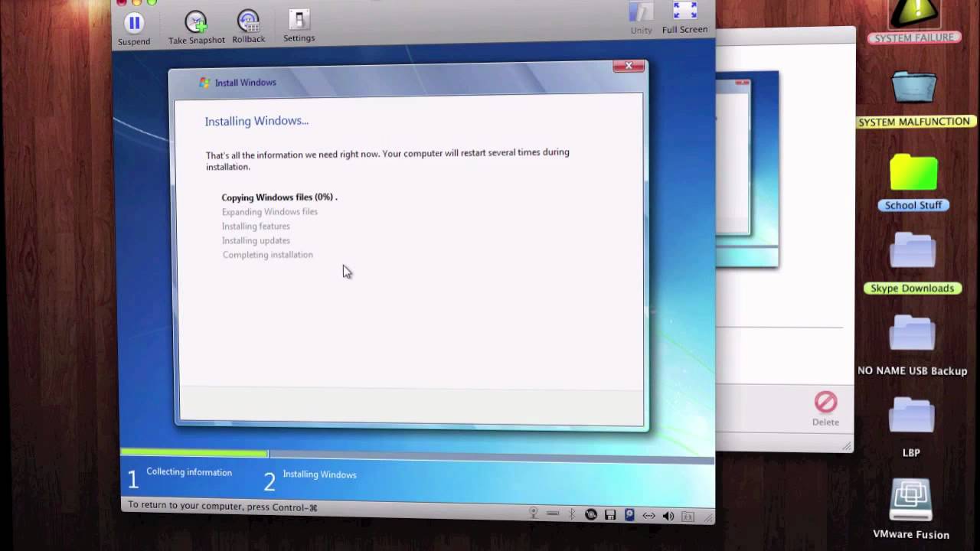Click the Install Windows title bar icon
The image size is (980, 551).
point(204,82)
